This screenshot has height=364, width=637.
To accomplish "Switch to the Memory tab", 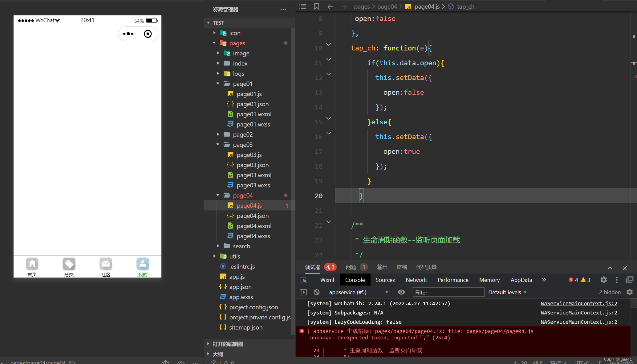I will 489,280.
